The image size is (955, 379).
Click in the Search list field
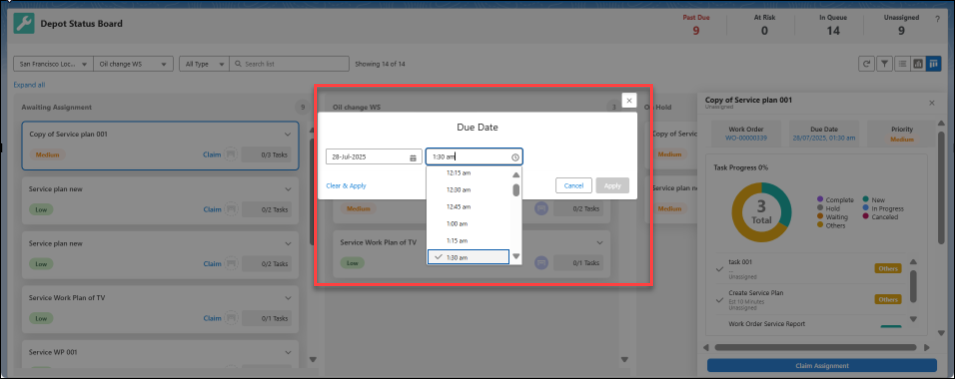tap(289, 63)
